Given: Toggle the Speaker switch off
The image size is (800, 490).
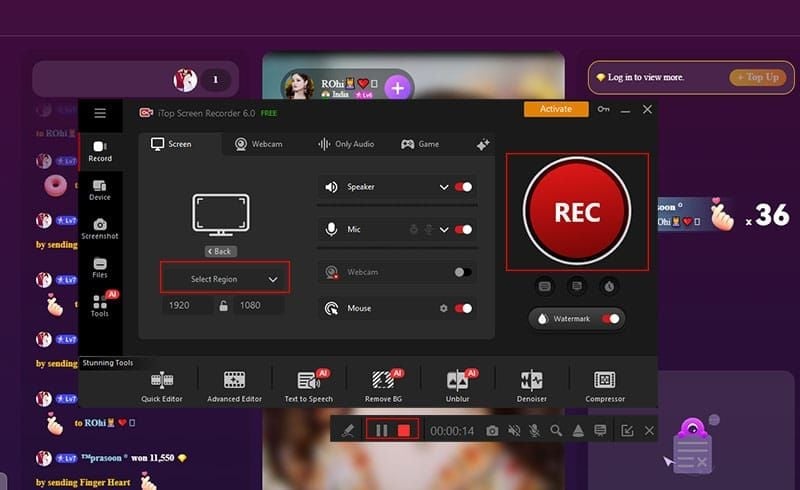Looking at the screenshot, I should tap(463, 187).
